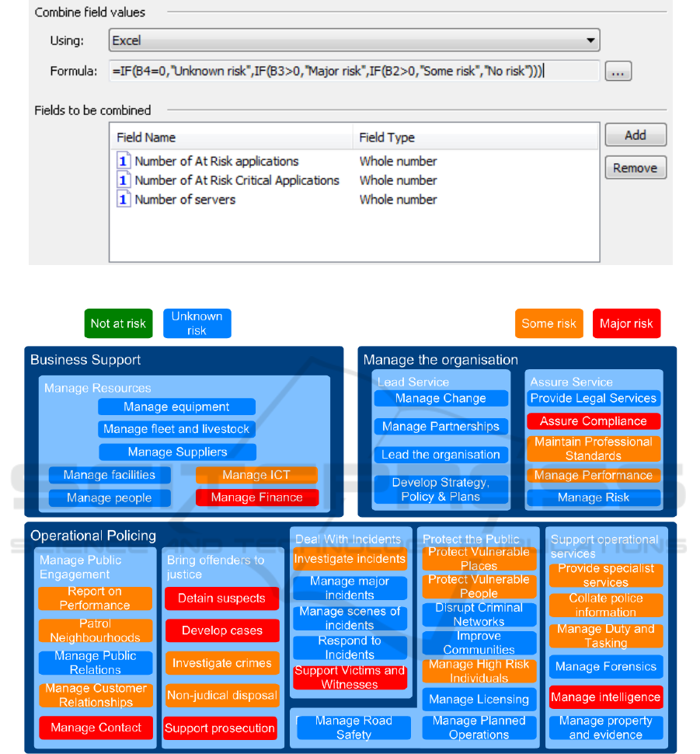The image size is (700, 754).
Task: Click the Remove button
Action: tap(635, 168)
